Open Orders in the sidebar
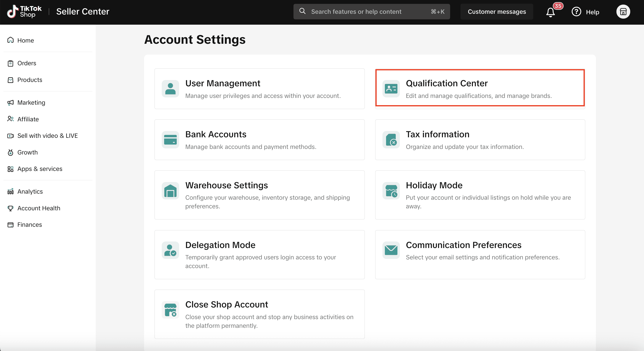 [27, 63]
